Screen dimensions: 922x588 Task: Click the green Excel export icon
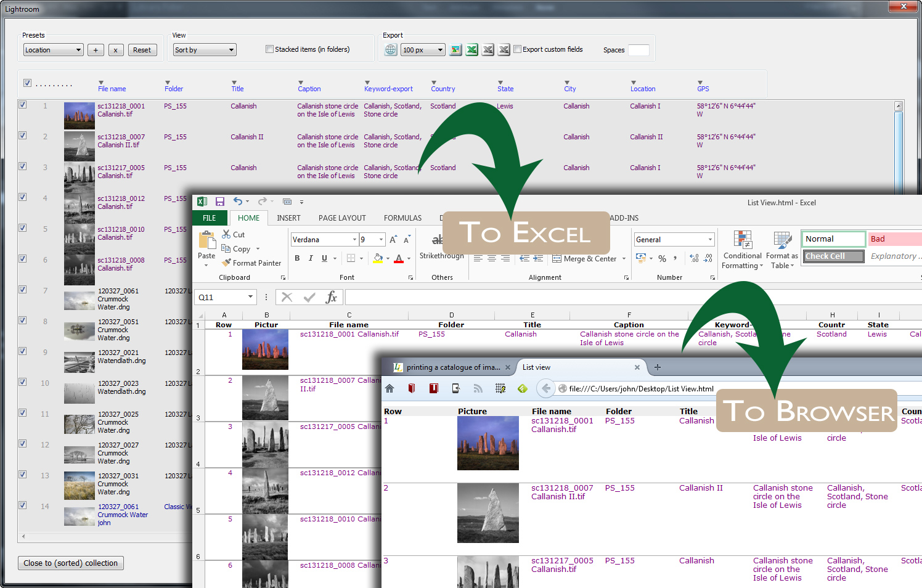click(x=471, y=50)
